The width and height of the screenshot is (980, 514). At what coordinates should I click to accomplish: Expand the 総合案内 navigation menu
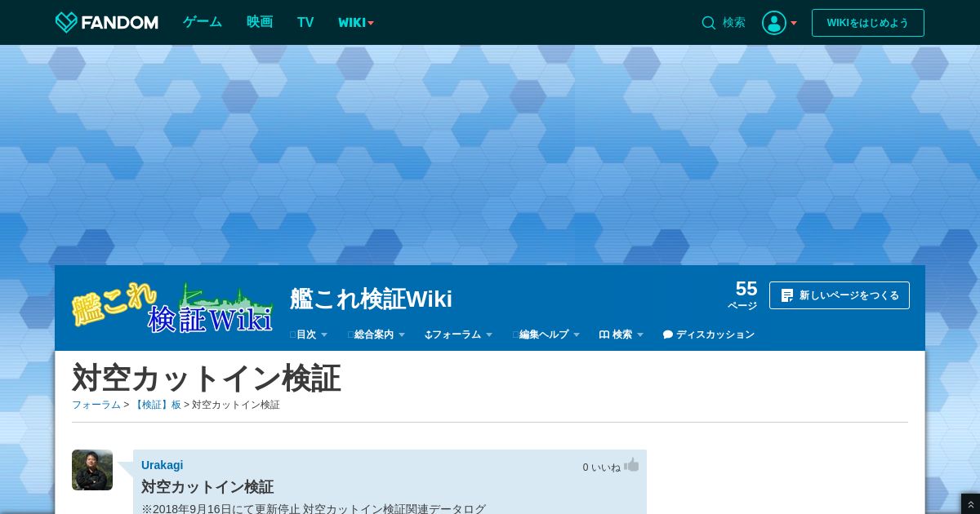click(x=376, y=335)
